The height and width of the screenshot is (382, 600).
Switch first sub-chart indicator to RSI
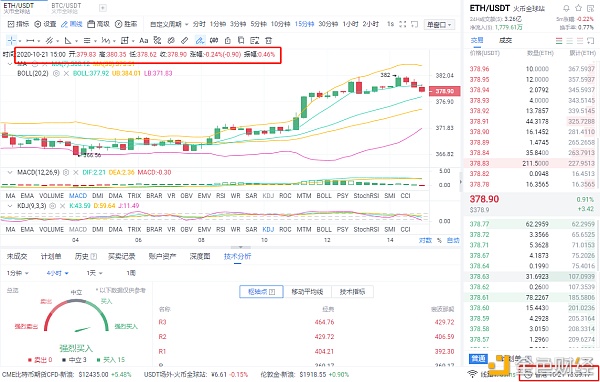pos(220,196)
